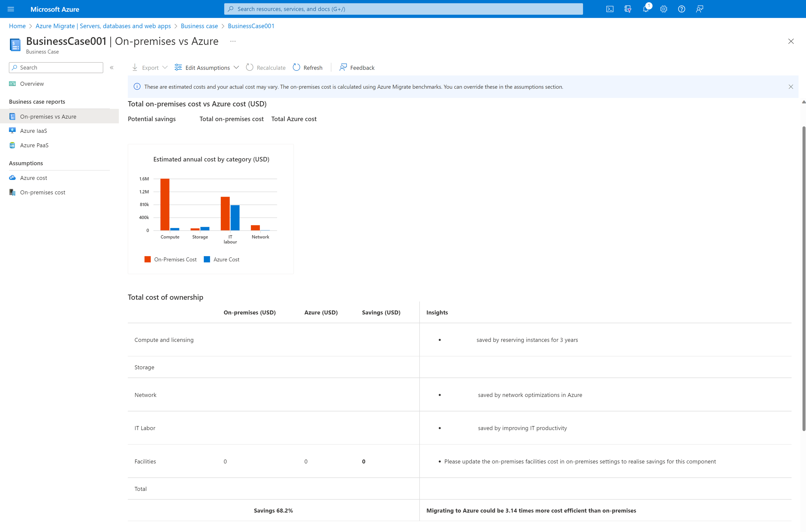Viewport: 806px width, 532px height.
Task: Click the Azure IaaS report icon
Action: pos(13,130)
